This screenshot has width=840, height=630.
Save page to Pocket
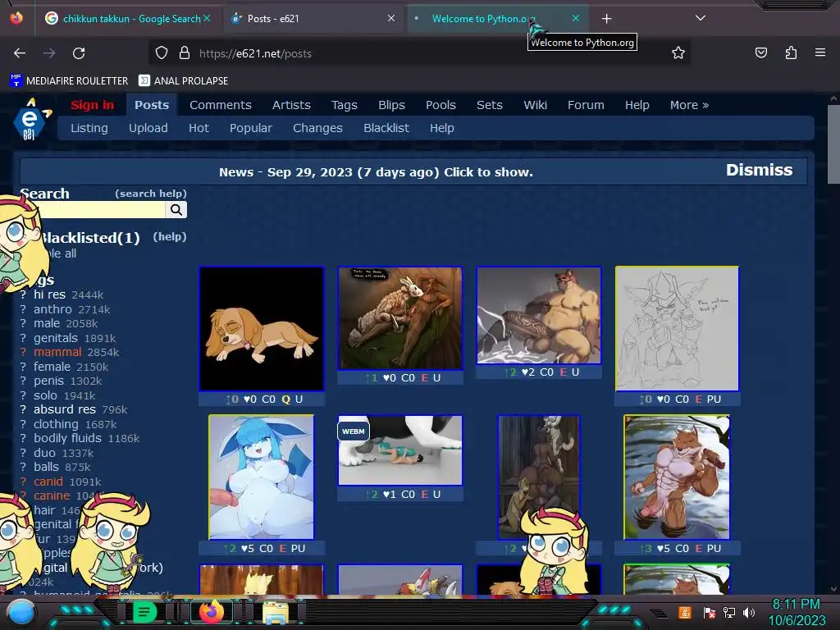tap(760, 52)
